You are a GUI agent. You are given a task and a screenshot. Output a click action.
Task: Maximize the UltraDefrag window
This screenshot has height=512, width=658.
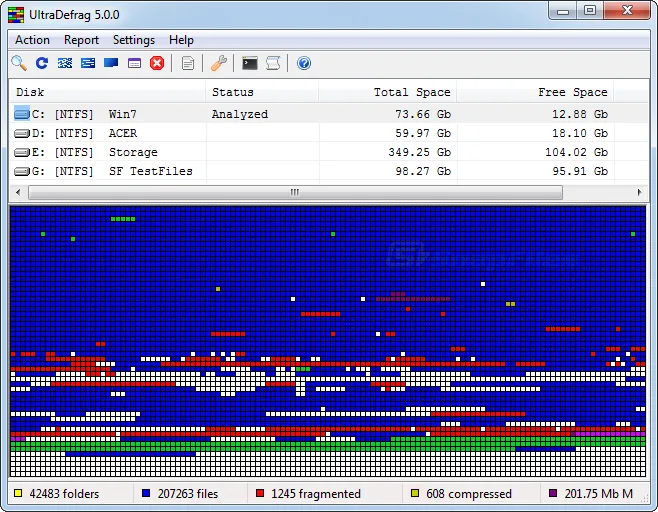(590, 11)
